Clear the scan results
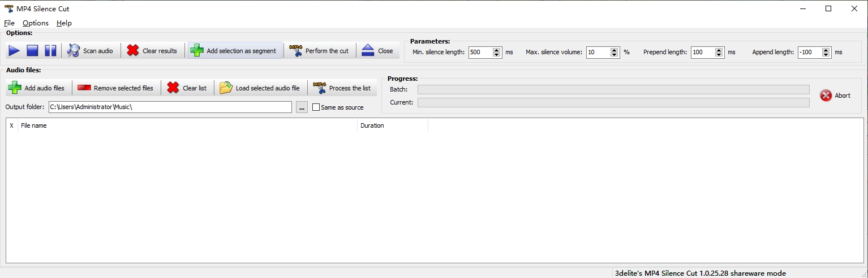The width and height of the screenshot is (868, 278). (152, 51)
